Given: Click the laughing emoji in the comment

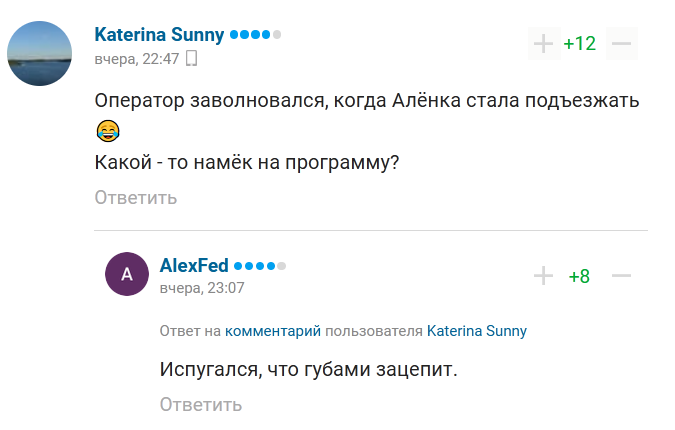Looking at the screenshot, I should [x=108, y=130].
